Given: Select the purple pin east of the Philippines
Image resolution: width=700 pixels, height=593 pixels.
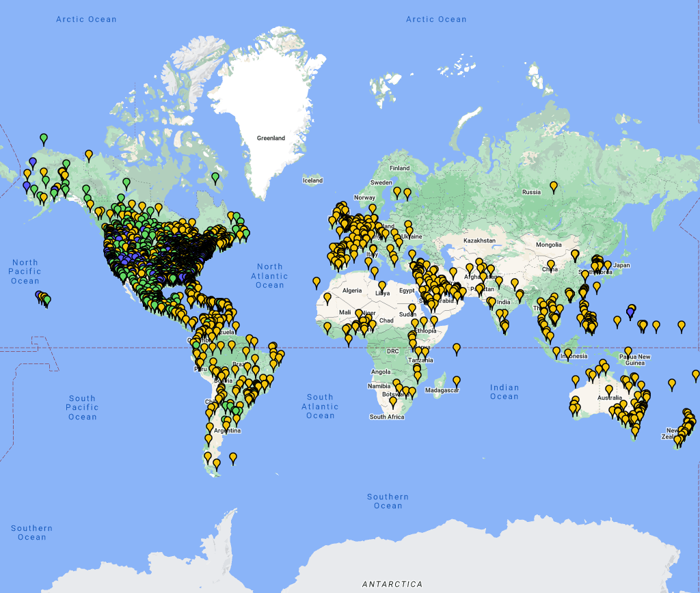Looking at the screenshot, I should click(x=630, y=312).
